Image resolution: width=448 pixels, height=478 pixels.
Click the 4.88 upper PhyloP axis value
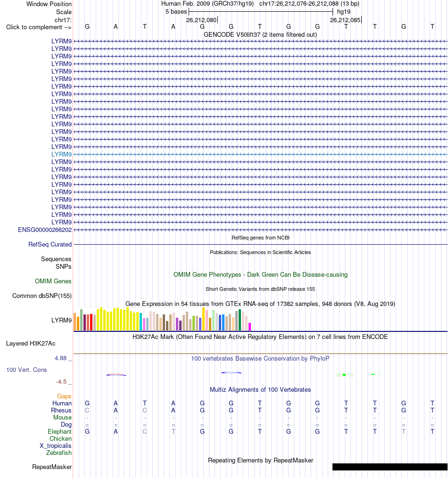point(61,358)
